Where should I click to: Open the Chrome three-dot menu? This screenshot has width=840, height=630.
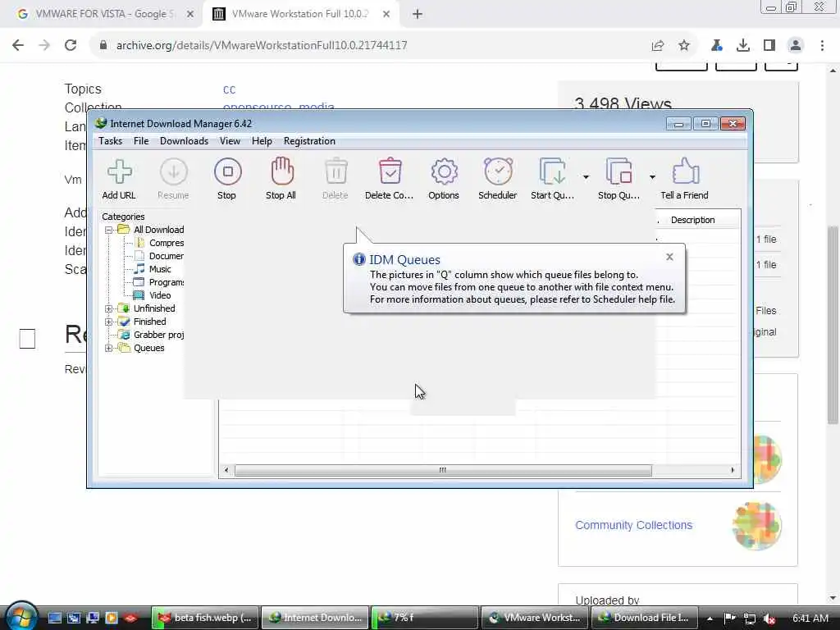(822, 46)
